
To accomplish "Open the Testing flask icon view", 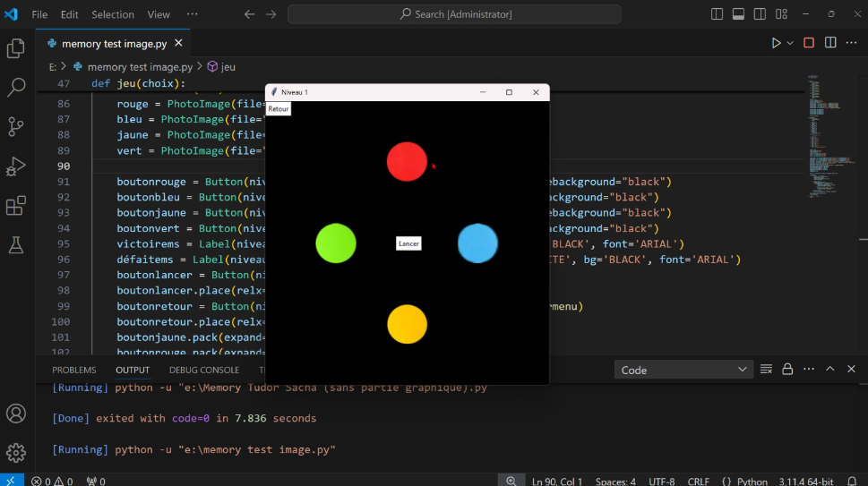I will tap(16, 244).
